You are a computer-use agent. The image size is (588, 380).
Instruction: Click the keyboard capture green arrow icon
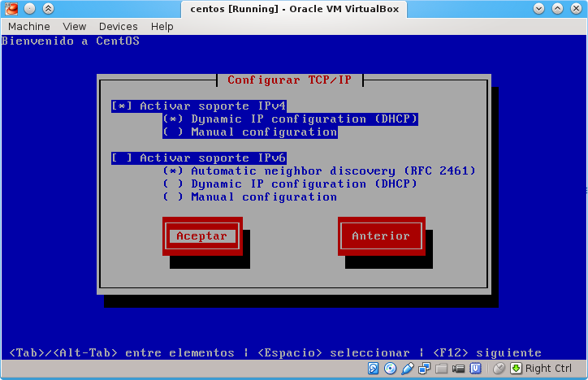pyautogui.click(x=516, y=369)
